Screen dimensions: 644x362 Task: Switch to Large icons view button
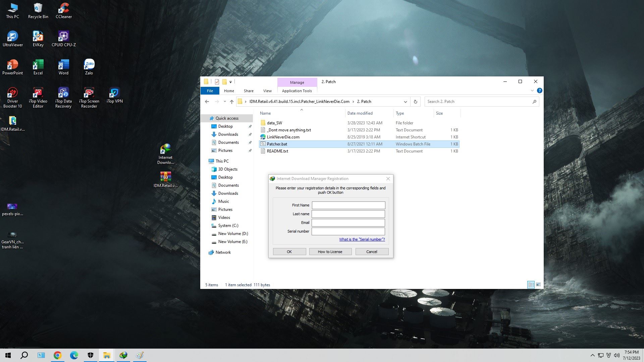coord(538,285)
